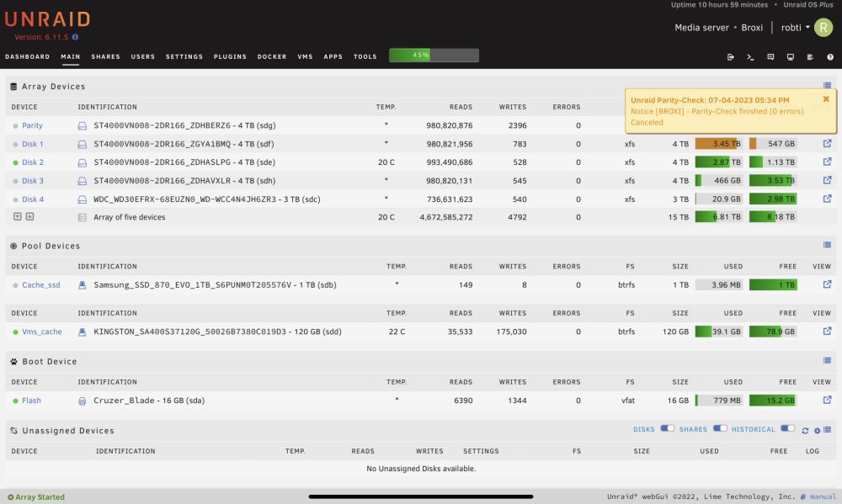Open Unassigned Devices settings gear
The width and height of the screenshot is (842, 504).
click(818, 431)
